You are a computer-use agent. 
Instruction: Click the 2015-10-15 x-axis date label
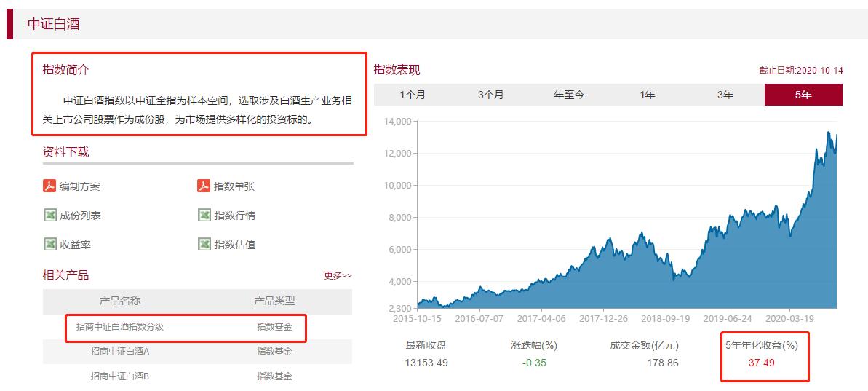point(418,319)
